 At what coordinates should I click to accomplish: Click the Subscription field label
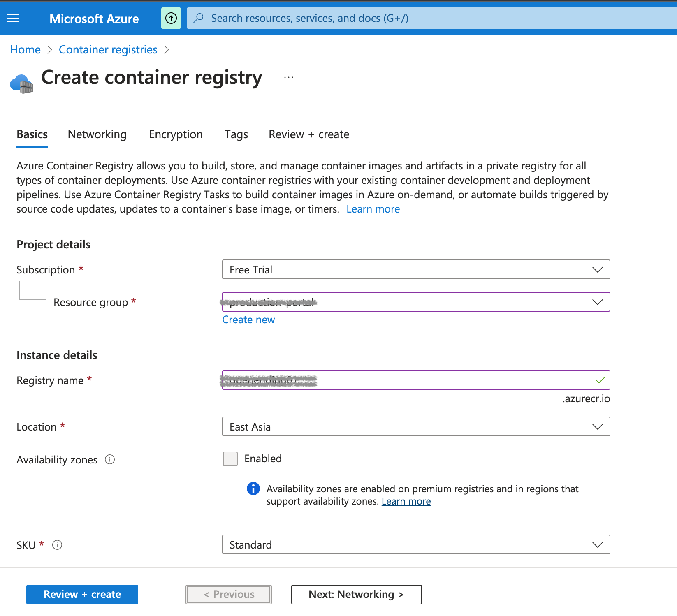point(46,270)
